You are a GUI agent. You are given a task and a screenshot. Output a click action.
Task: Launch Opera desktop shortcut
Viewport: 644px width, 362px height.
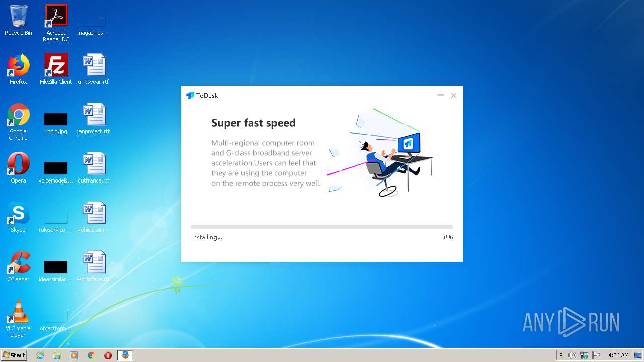pyautogui.click(x=18, y=168)
